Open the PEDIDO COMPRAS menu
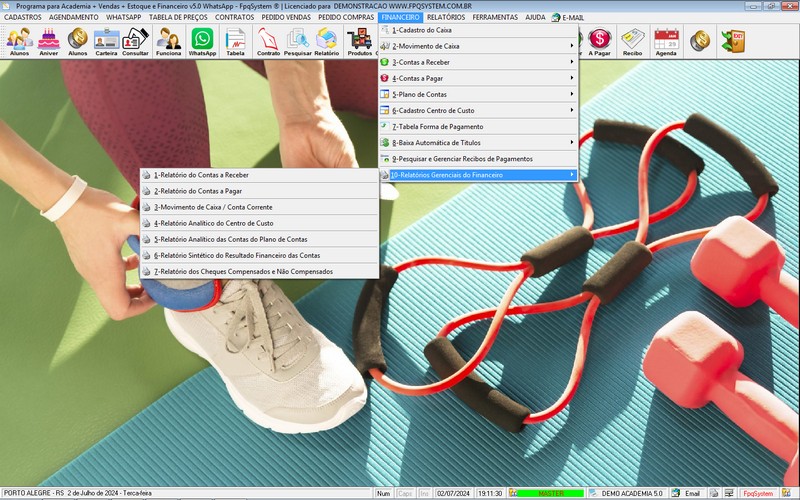 [x=346, y=17]
